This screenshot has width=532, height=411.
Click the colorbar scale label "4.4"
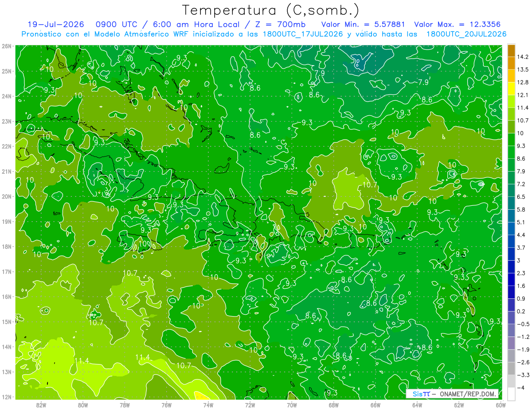521,235
